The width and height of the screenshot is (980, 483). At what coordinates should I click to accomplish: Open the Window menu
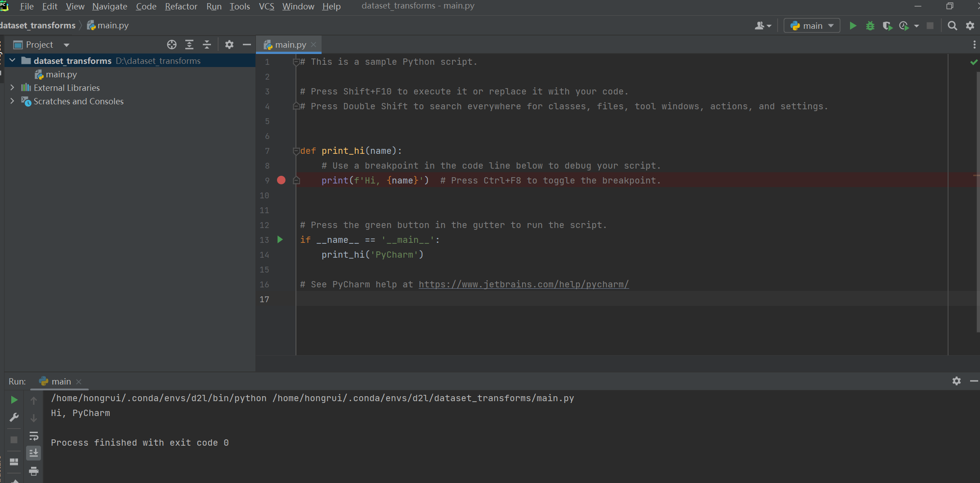pos(298,6)
